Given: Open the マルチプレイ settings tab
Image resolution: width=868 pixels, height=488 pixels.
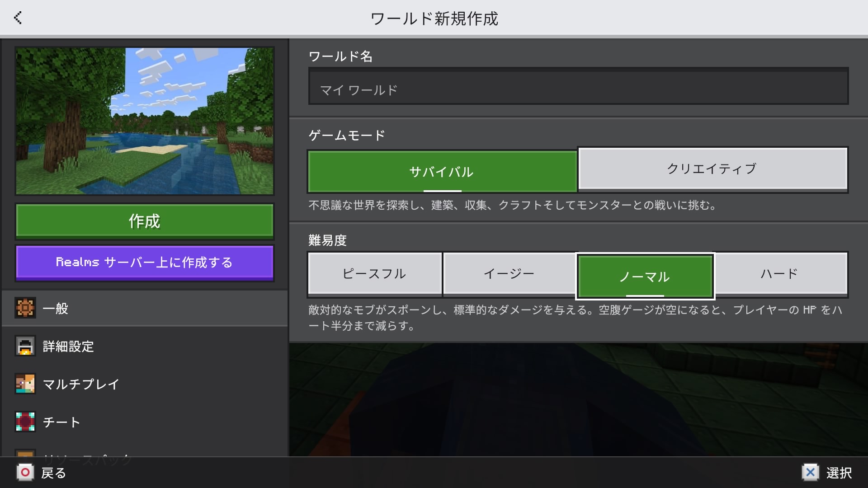Looking at the screenshot, I should point(145,384).
